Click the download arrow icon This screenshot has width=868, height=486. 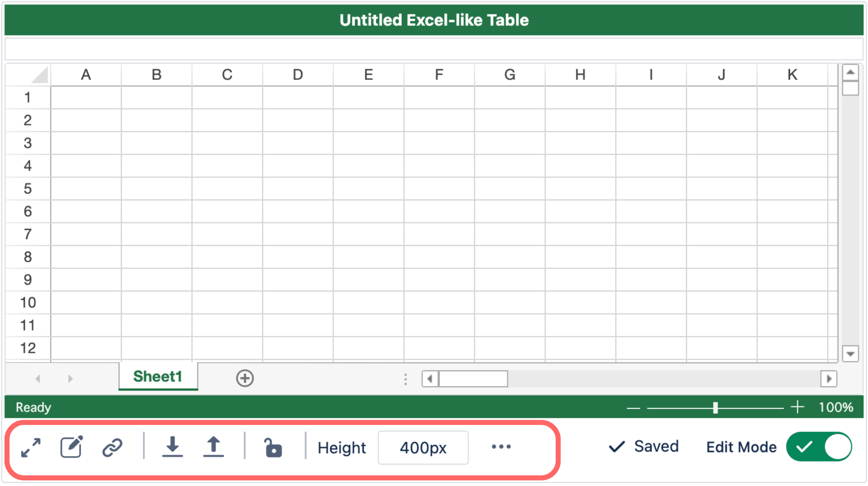coord(173,447)
